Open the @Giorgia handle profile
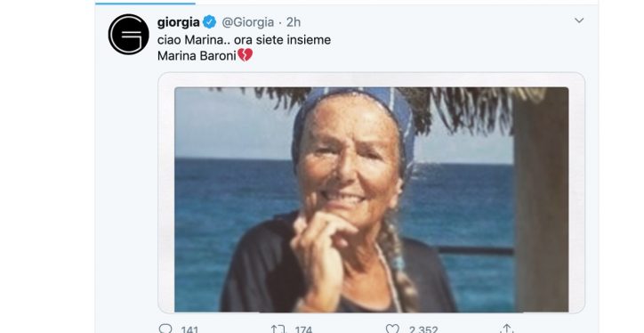Viewport: 644px width, 333px height. 247,22
